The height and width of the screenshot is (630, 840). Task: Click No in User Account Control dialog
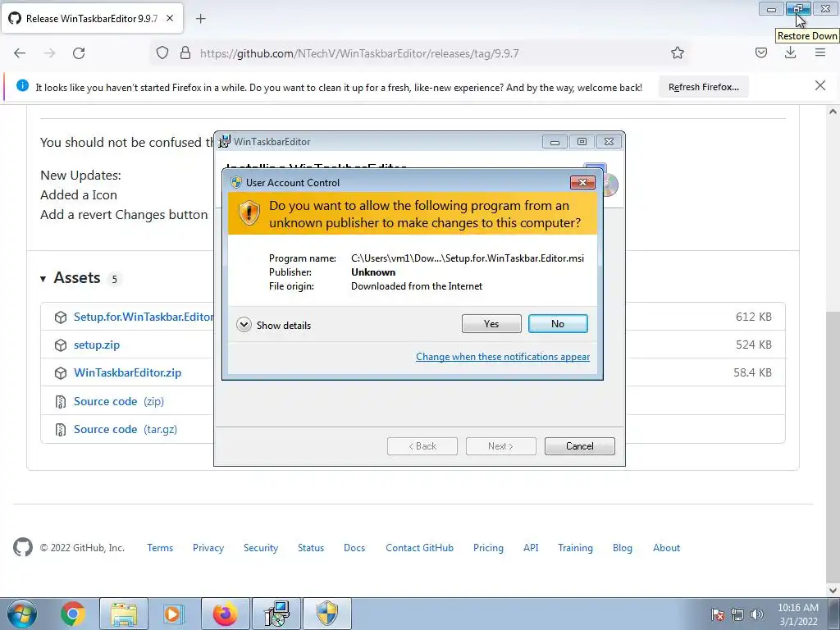click(x=558, y=323)
